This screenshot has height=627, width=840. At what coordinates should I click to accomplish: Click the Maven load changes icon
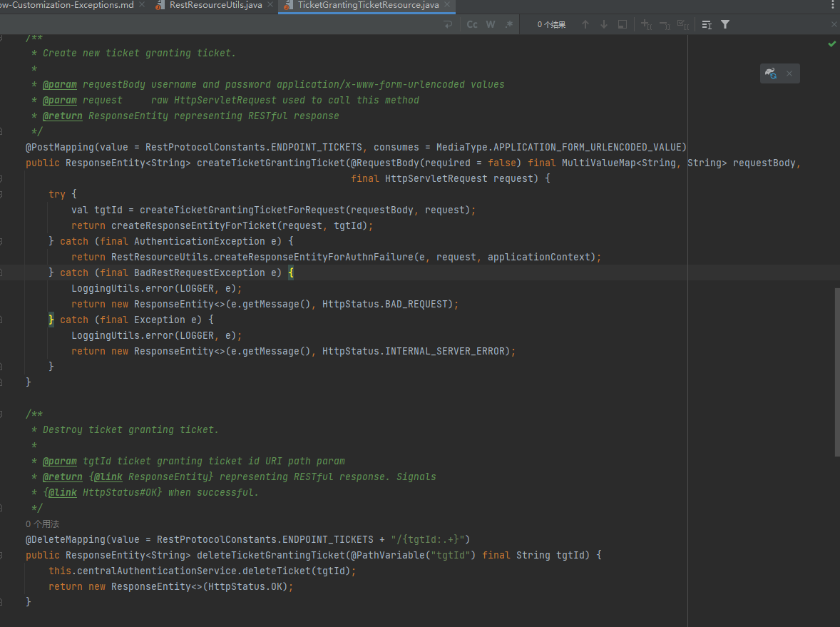point(771,73)
